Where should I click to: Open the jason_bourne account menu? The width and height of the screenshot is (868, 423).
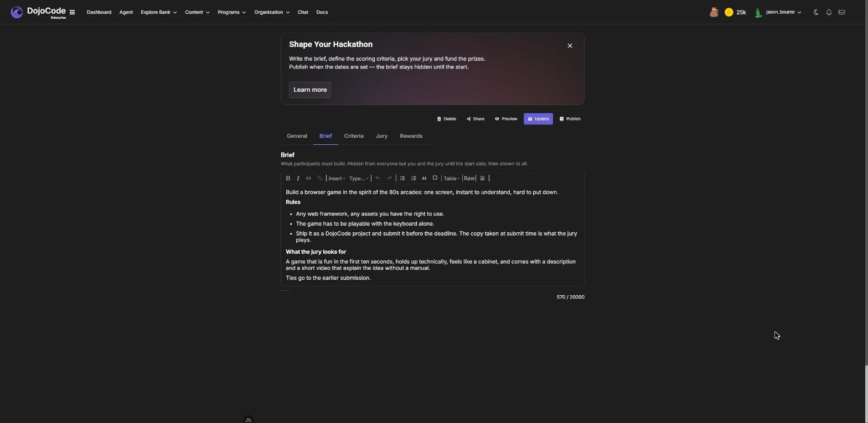click(778, 12)
